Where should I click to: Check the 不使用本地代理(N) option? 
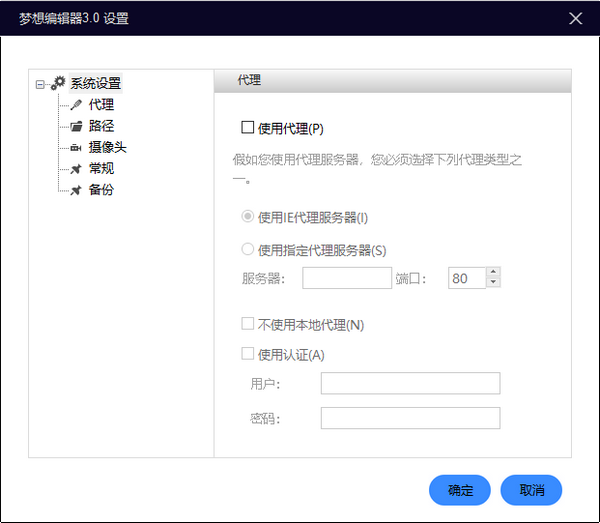(x=248, y=324)
